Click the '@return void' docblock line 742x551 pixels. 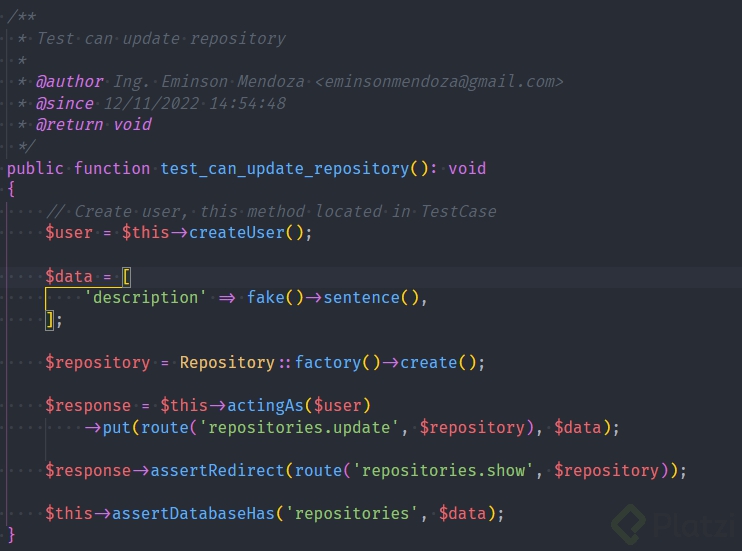coord(94,124)
